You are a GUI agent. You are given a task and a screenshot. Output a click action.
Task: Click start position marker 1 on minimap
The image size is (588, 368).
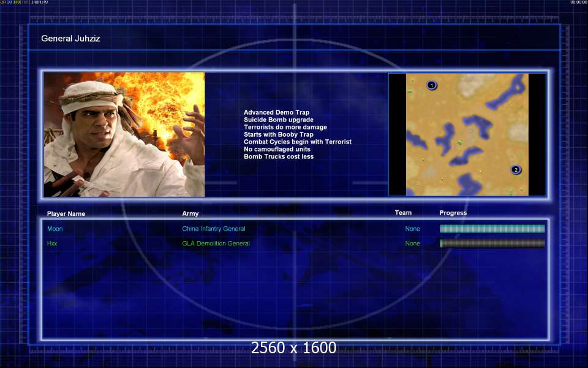pyautogui.click(x=432, y=86)
